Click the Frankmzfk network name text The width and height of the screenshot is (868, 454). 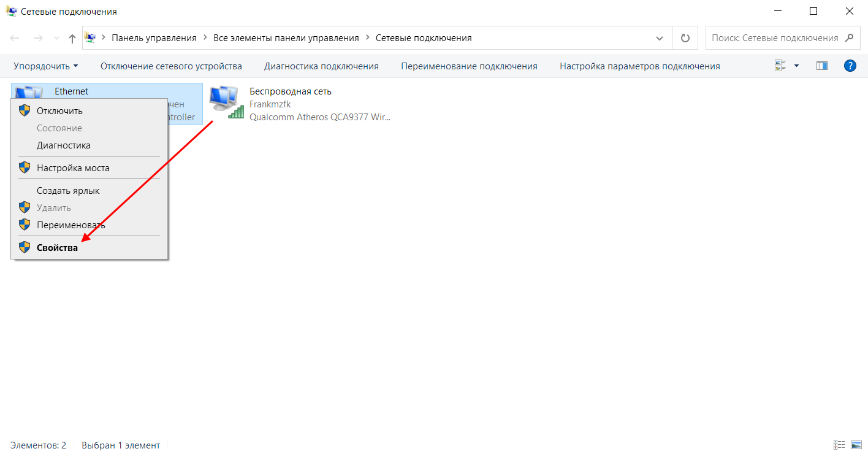[270, 104]
